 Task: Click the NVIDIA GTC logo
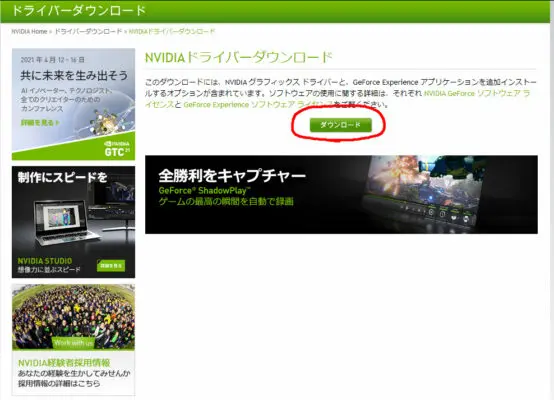tap(117, 148)
